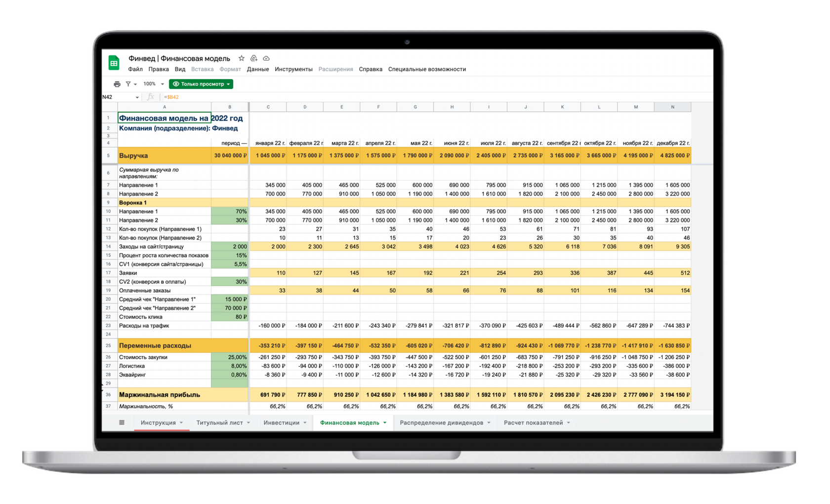
Task: Select column N header
Action: [x=672, y=107]
